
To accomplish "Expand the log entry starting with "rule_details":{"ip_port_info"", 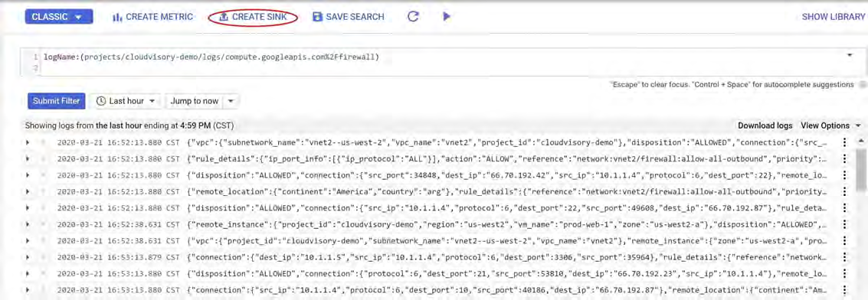I will [x=28, y=159].
